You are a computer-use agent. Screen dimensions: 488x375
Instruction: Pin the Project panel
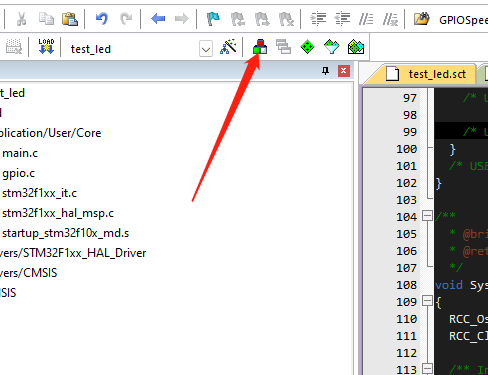326,71
